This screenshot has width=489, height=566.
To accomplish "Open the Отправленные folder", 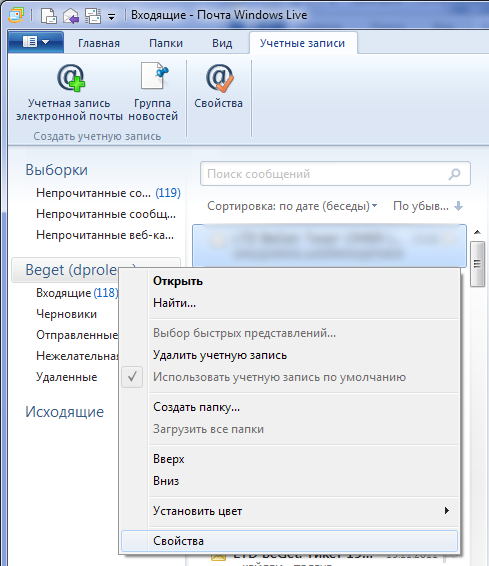I will point(77,335).
